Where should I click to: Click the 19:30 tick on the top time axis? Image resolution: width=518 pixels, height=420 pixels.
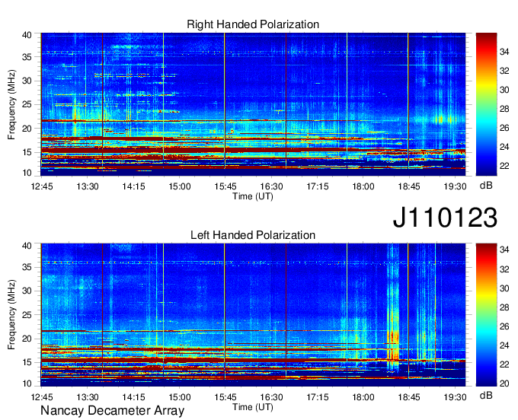coord(455,186)
